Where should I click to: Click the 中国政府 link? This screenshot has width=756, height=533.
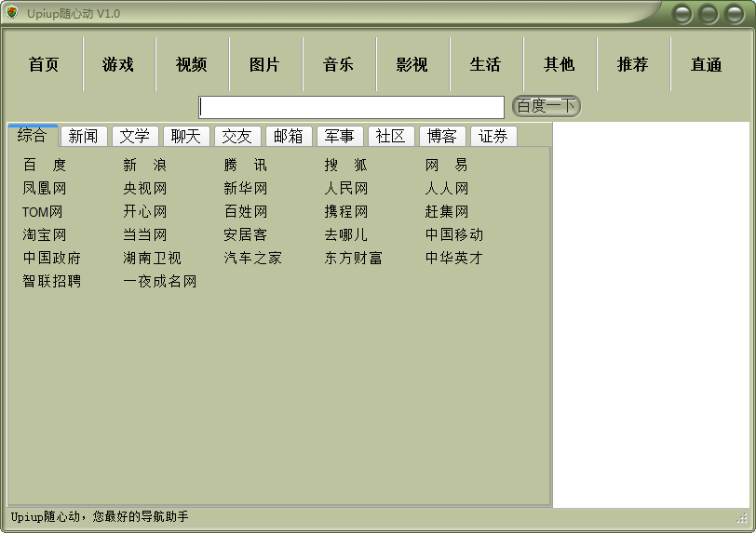51,258
